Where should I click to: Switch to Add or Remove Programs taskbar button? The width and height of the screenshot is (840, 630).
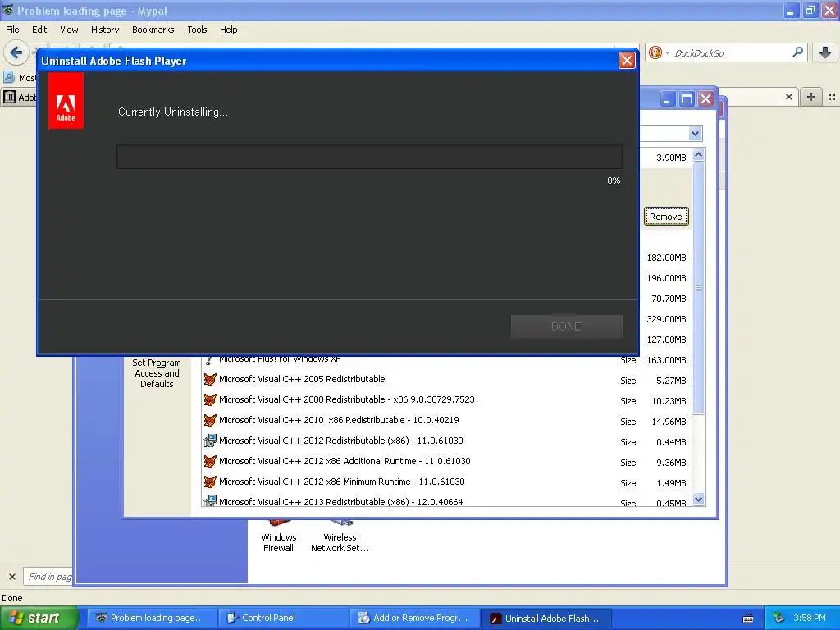(x=414, y=618)
